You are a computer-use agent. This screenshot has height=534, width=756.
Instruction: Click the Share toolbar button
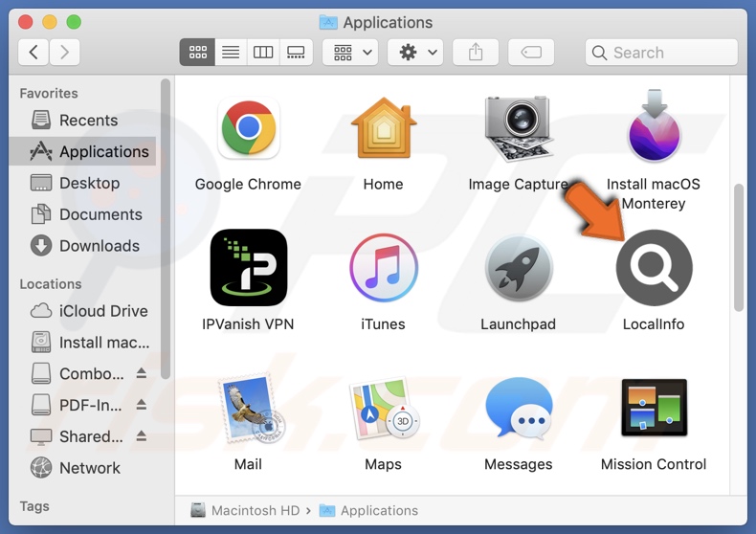pos(476,52)
